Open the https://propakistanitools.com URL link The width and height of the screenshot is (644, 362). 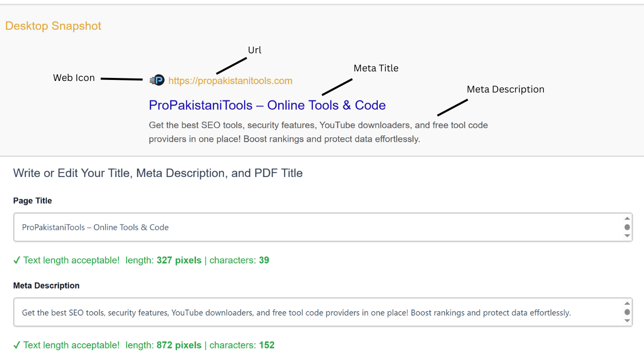pyautogui.click(x=230, y=81)
